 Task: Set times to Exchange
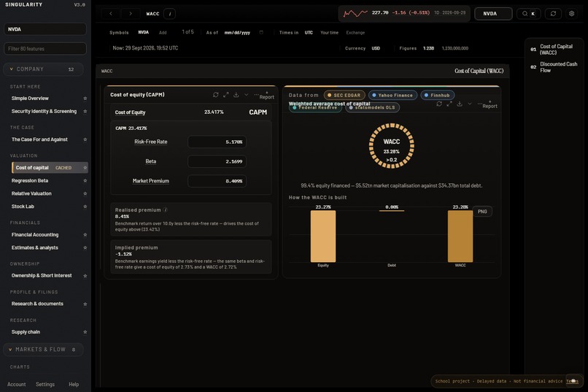[355, 33]
